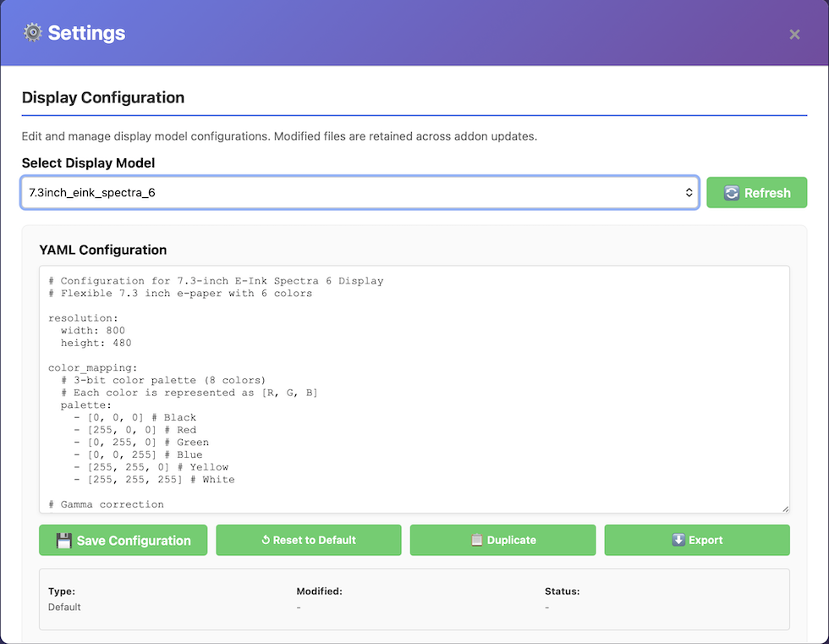Place cursor on the 'height: 480' line
The image size is (829, 644).
click(96, 344)
